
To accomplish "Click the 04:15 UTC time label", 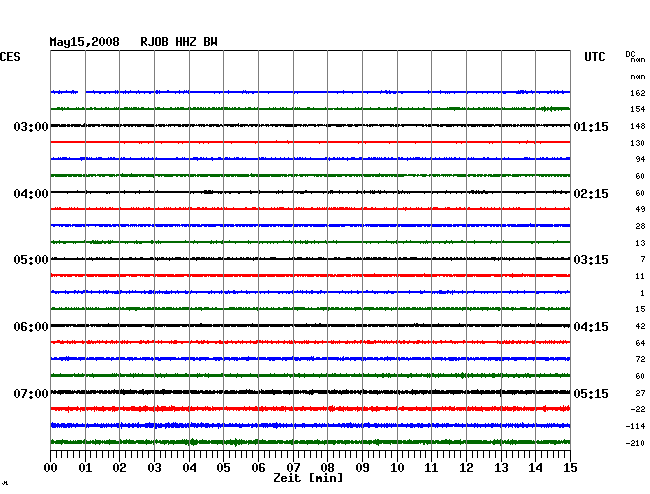I will (x=591, y=327).
